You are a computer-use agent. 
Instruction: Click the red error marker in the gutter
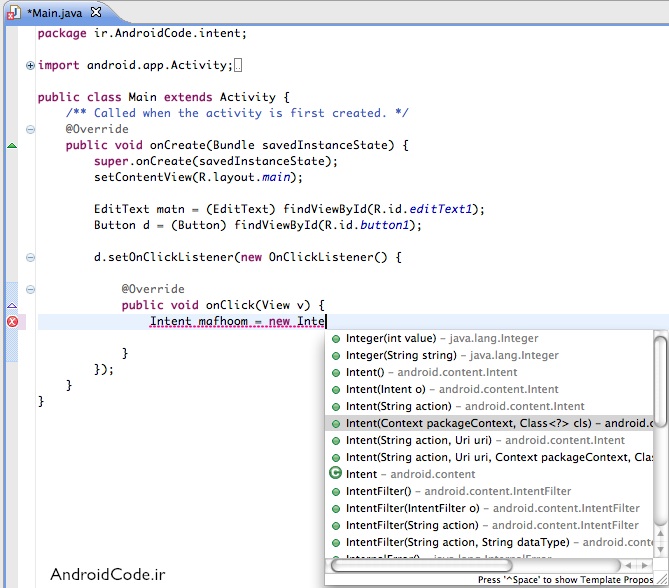(12, 322)
